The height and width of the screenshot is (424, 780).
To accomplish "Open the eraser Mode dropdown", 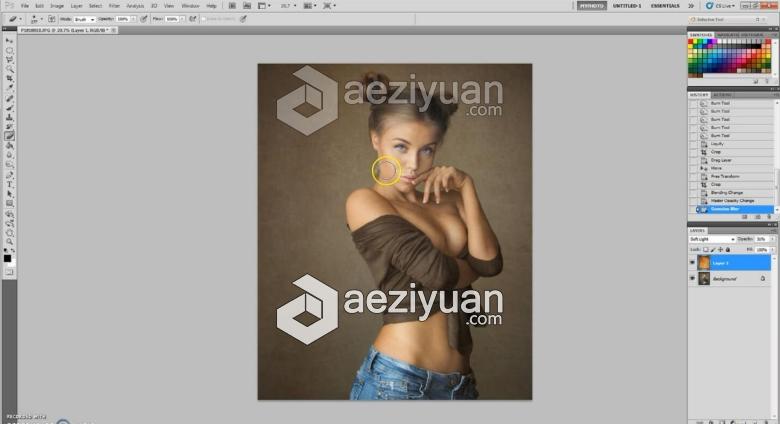I will 84,19.
